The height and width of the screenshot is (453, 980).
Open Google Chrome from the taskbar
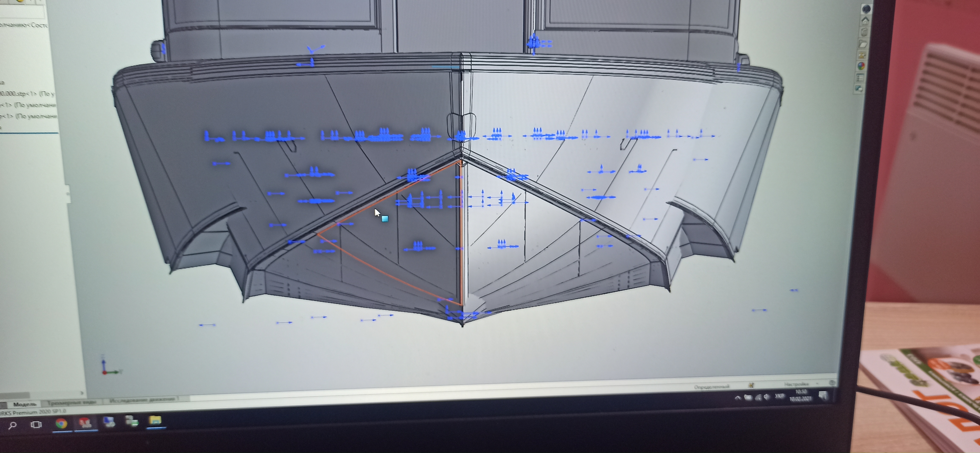pos(61,423)
